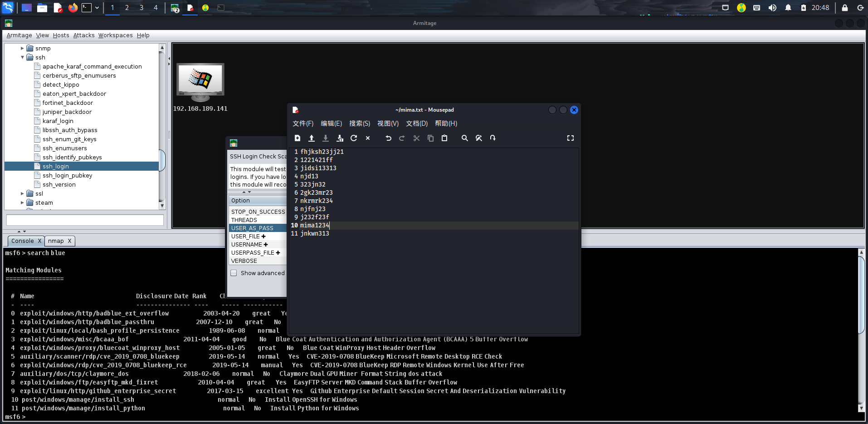Switch to workspace 2 in the panel
Screen dimensions: 868x424
tap(127, 8)
